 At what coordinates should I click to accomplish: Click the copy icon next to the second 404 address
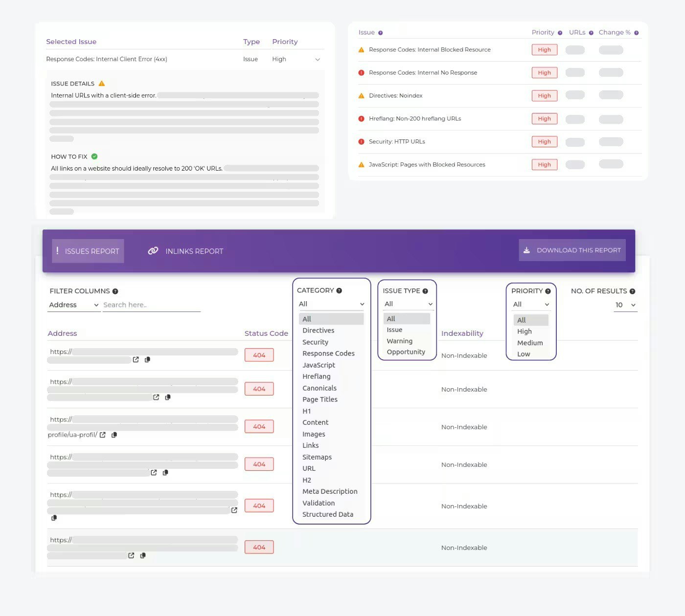coord(167,397)
